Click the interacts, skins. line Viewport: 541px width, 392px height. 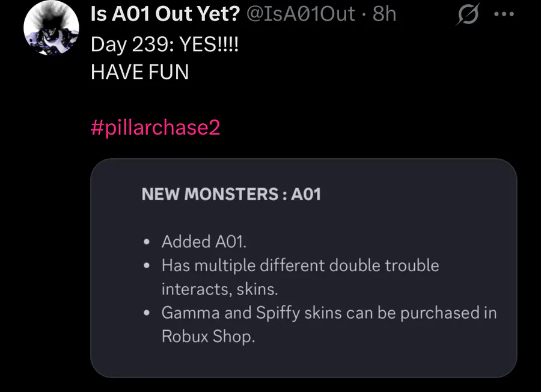[x=219, y=289]
